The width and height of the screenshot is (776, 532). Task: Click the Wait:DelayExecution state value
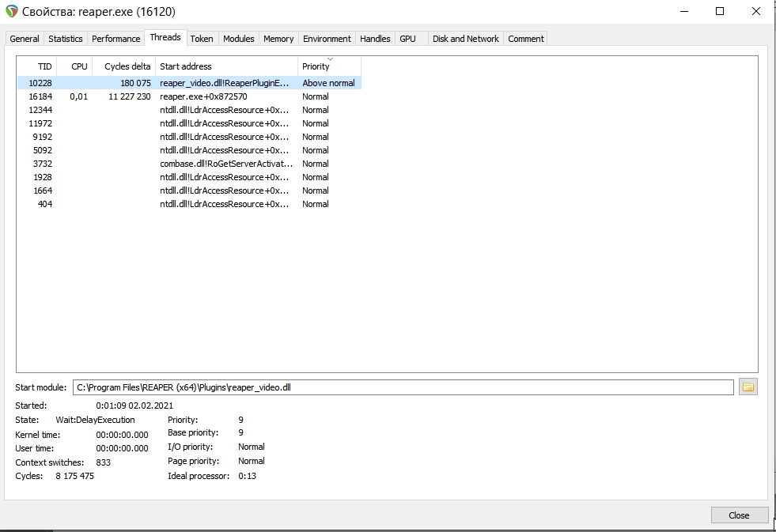click(95, 420)
